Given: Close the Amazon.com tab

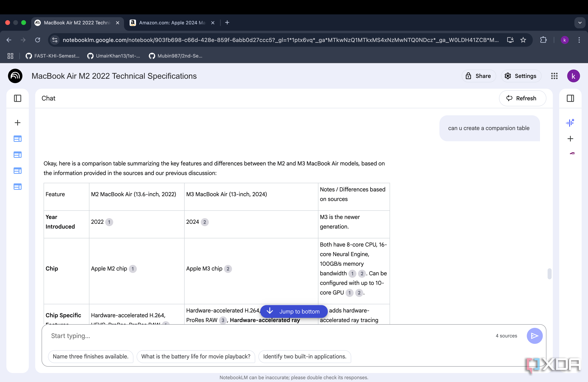Looking at the screenshot, I should point(212,23).
